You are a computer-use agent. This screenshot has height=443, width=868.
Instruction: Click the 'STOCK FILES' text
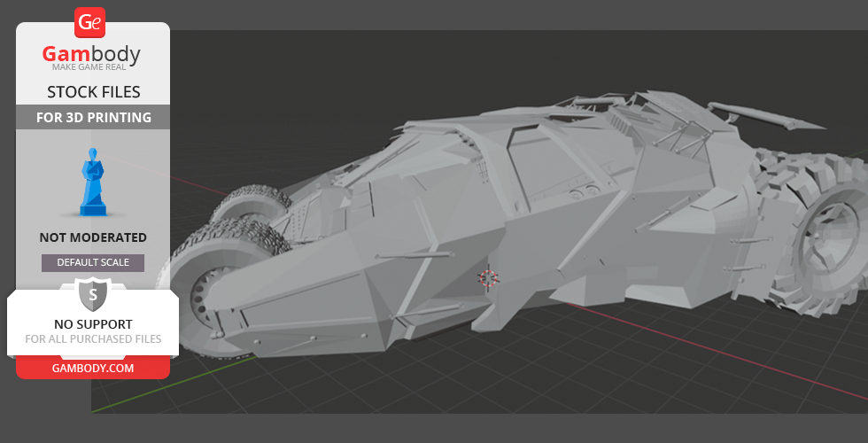point(94,92)
